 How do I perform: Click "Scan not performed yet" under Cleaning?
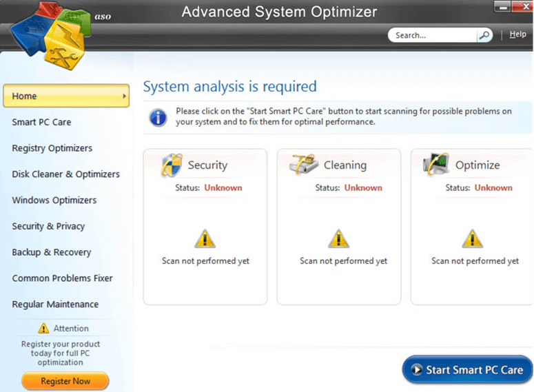343,261
